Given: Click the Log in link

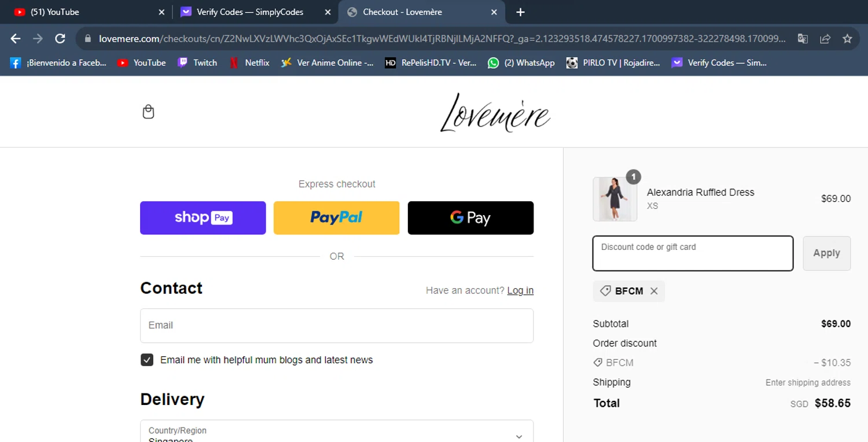Looking at the screenshot, I should (x=520, y=290).
